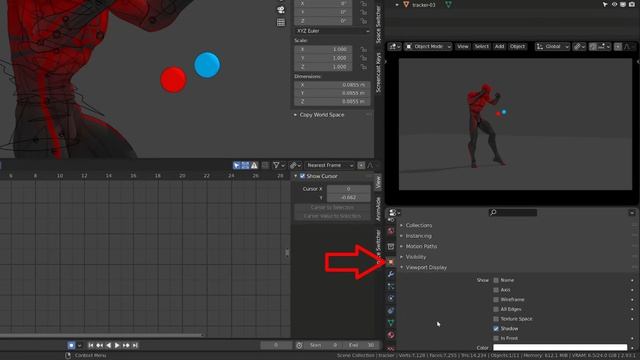
Task: Select the View sidebar tab in graph editor
Action: point(378,182)
